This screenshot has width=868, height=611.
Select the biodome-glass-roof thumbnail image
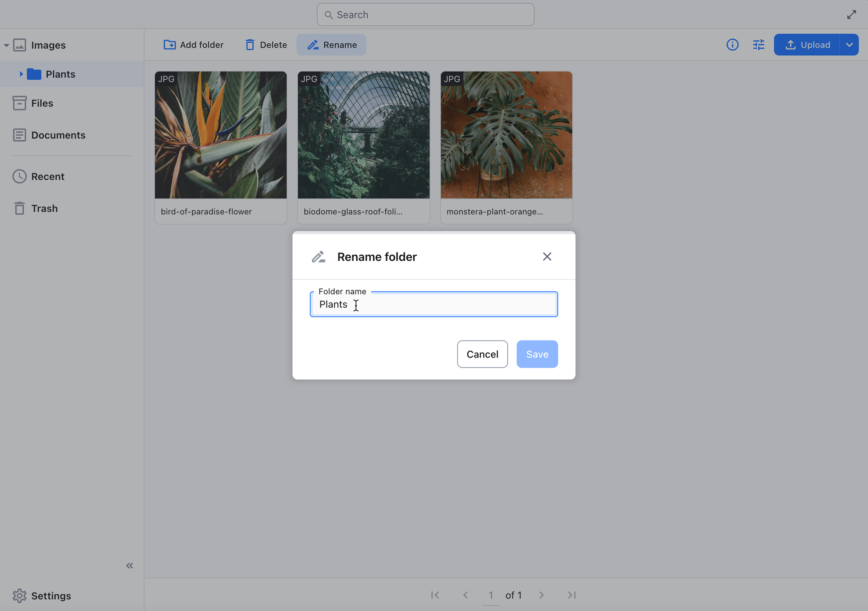coord(364,135)
